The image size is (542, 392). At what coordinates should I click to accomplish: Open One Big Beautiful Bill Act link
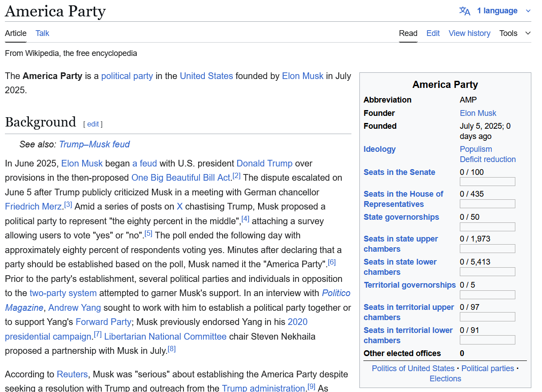181,178
